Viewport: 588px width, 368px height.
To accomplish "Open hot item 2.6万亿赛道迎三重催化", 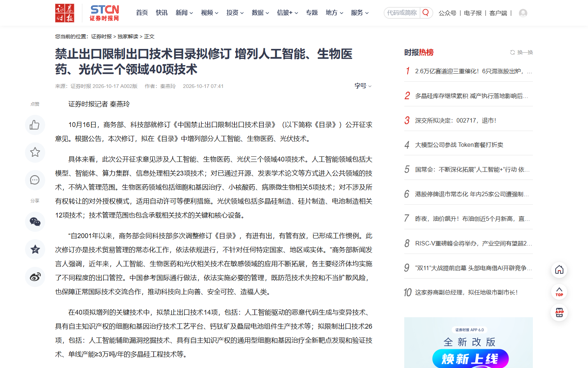I will click(474, 71).
